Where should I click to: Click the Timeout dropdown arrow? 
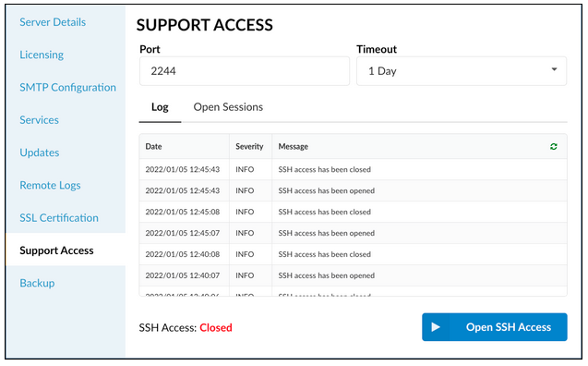pos(554,69)
